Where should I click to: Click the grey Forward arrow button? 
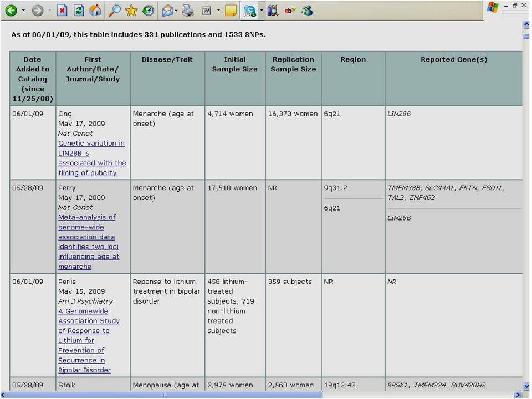(37, 11)
